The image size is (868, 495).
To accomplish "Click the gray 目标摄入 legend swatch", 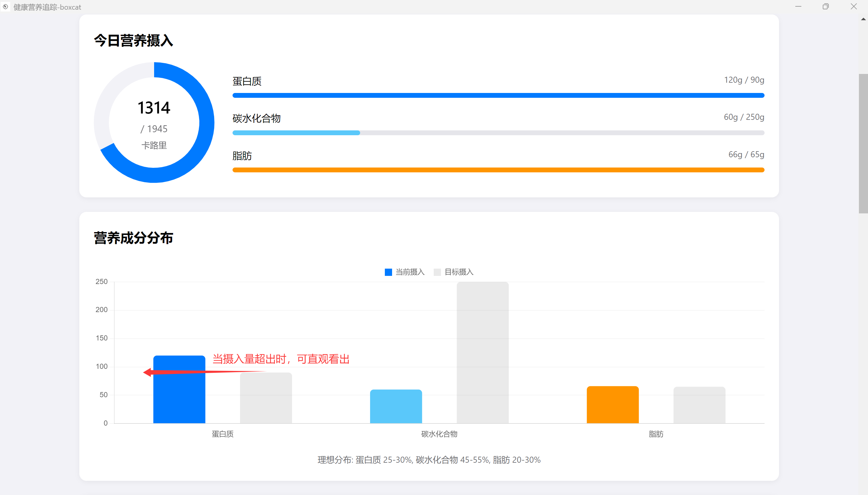I will (x=437, y=272).
